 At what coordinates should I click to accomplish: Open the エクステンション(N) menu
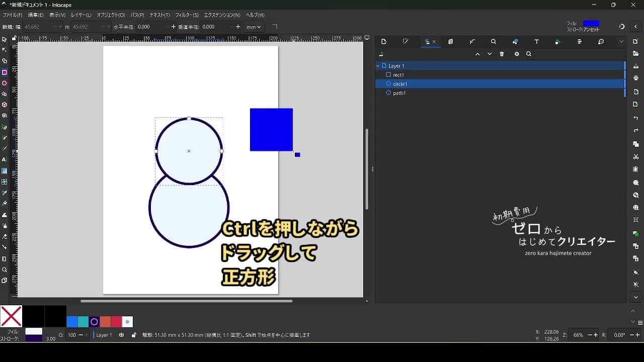[222, 15]
